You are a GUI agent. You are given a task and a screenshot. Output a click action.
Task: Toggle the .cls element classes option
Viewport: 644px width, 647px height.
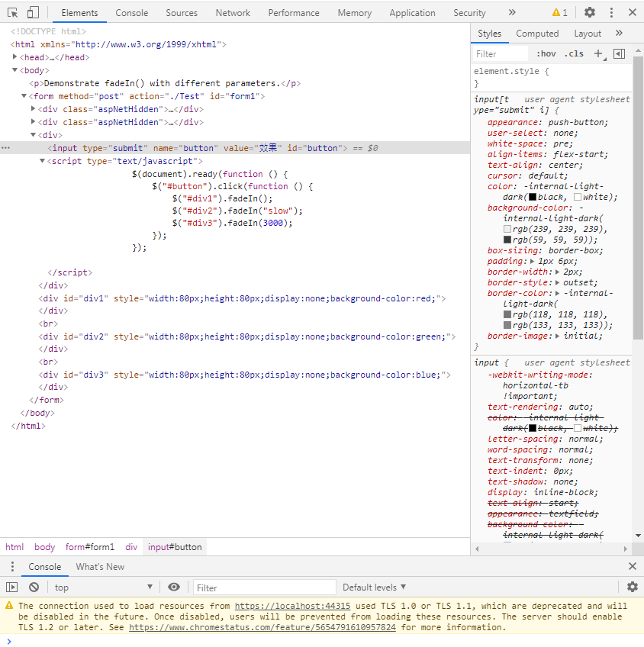[x=574, y=53]
